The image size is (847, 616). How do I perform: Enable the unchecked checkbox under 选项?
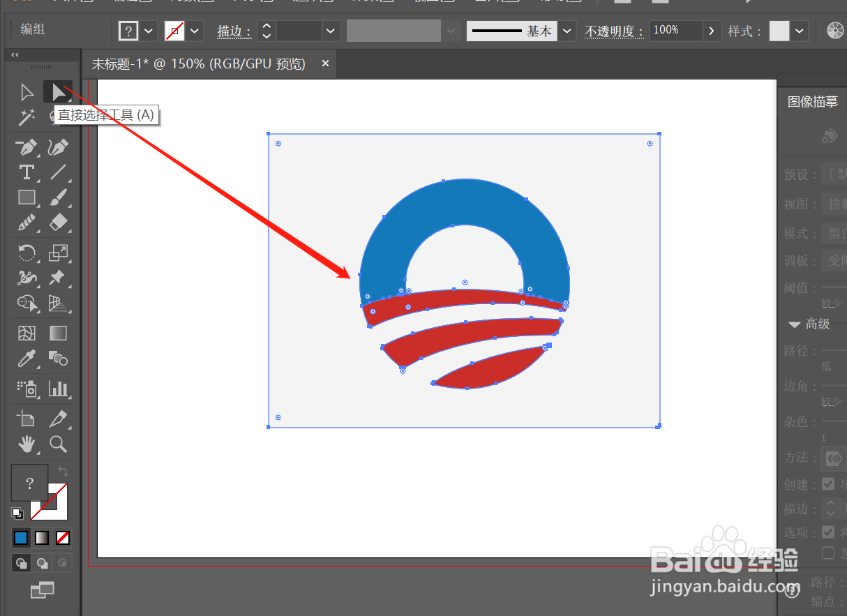(x=828, y=553)
